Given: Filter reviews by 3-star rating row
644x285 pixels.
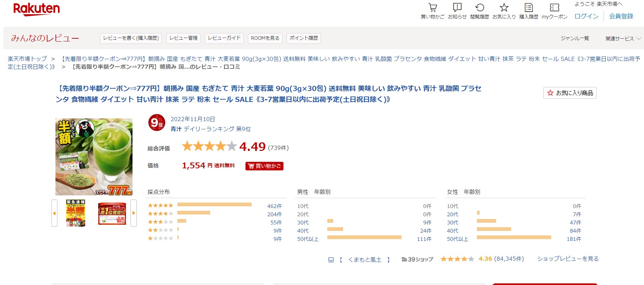Looking at the screenshot, I should point(215,222).
